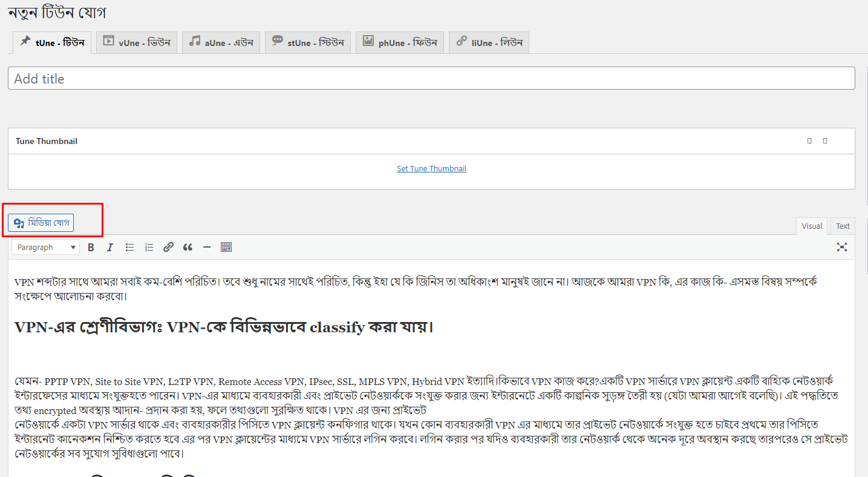This screenshot has width=868, height=477.
Task: Select the phUne - ফিউন tab
Action: pos(399,42)
